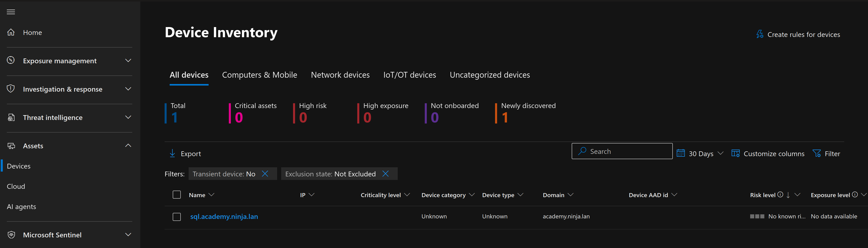Select the sql.academy.ninja.lan row checkbox
This screenshot has height=248, width=868.
tap(176, 217)
